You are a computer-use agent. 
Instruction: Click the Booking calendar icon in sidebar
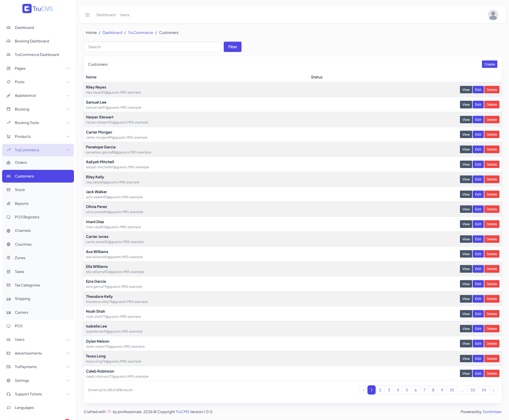(x=8, y=109)
